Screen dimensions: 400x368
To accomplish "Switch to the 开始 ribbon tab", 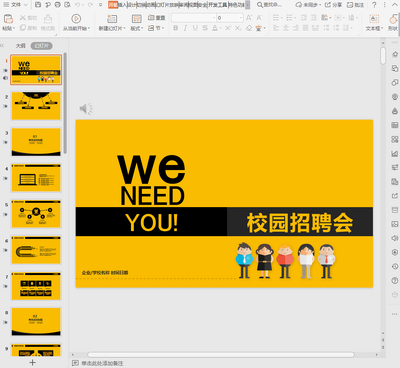I will [113, 5].
